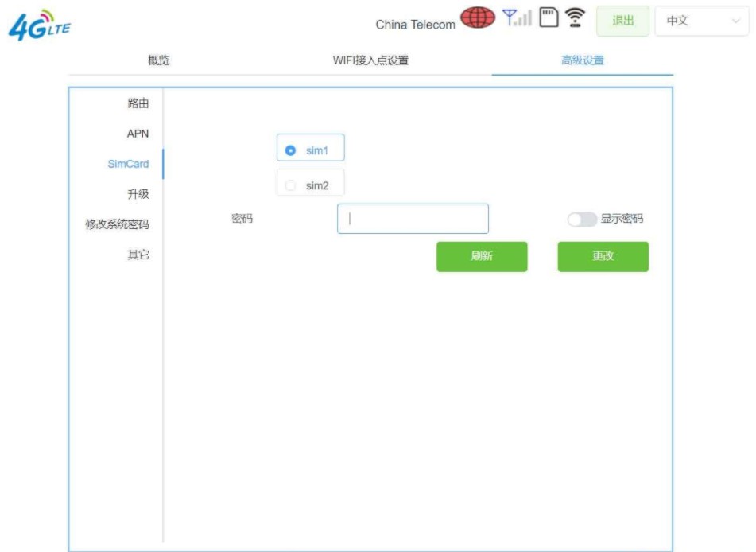The height and width of the screenshot is (552, 756).
Task: Click the SIM card status icon
Action: point(549,17)
